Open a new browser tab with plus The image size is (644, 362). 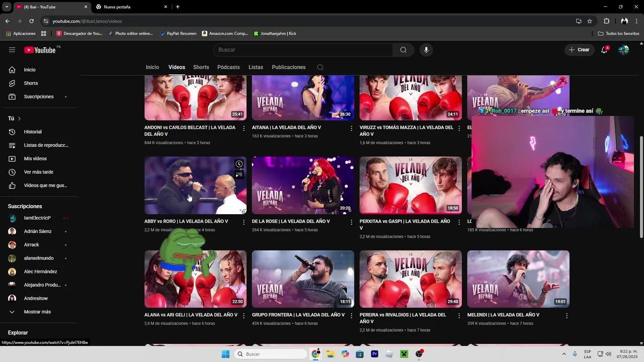click(178, 7)
